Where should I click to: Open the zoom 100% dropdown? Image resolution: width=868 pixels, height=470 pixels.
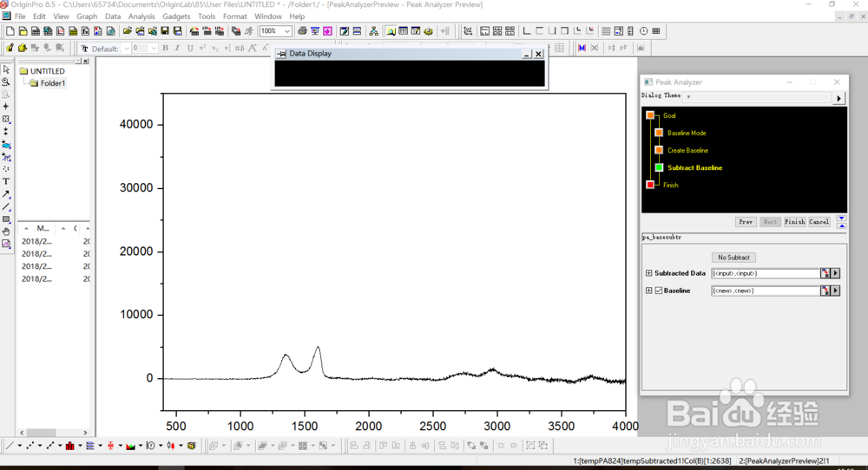tap(286, 31)
